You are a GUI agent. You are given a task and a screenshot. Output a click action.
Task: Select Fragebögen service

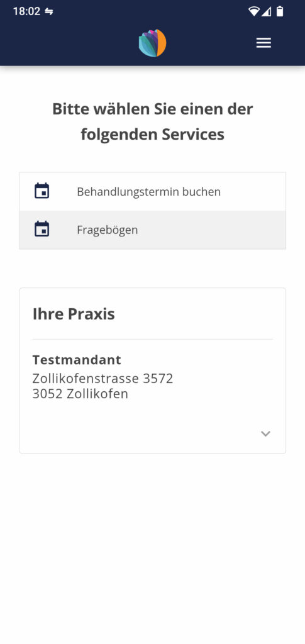pos(152,230)
